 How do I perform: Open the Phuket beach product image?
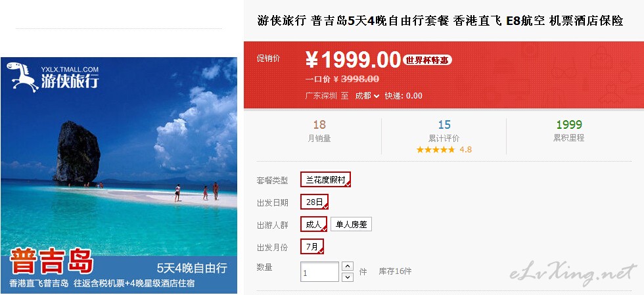[119, 175]
